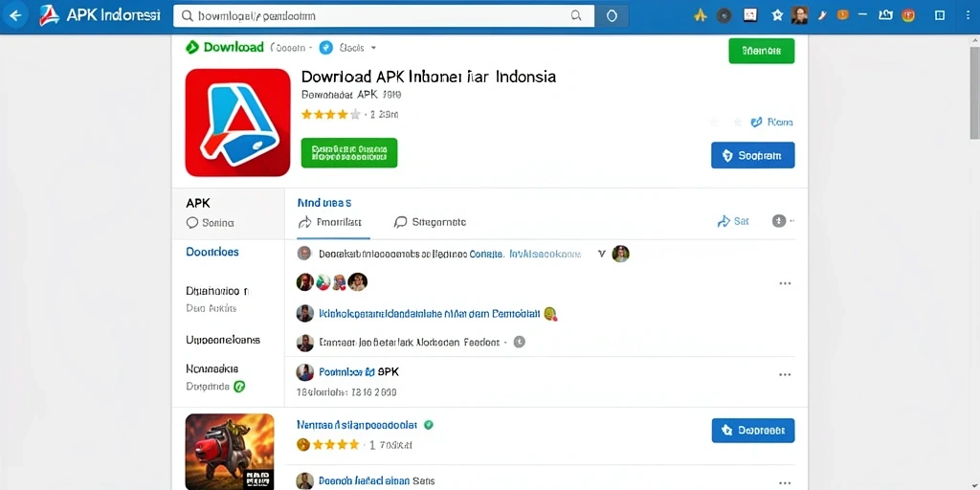Expand the 'Slacis' dropdown arrow in breadcrumb
Image resolution: width=980 pixels, height=490 pixels.
(x=373, y=48)
